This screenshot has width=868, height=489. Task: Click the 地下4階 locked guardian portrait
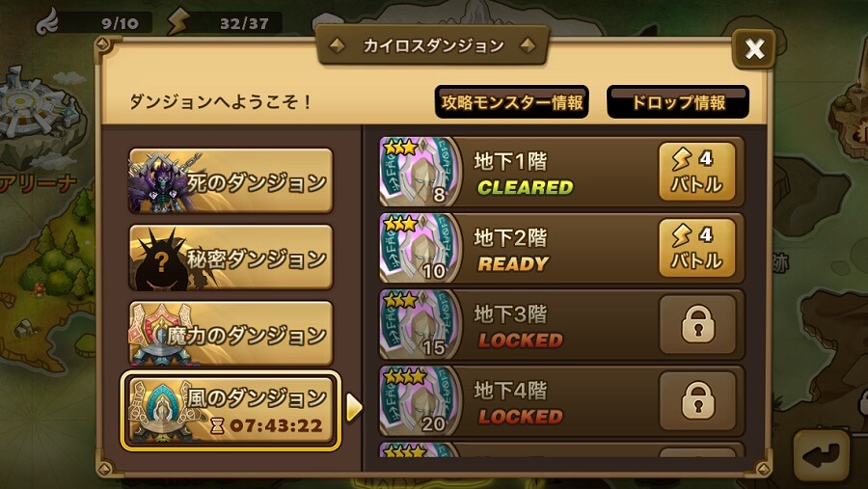click(420, 400)
